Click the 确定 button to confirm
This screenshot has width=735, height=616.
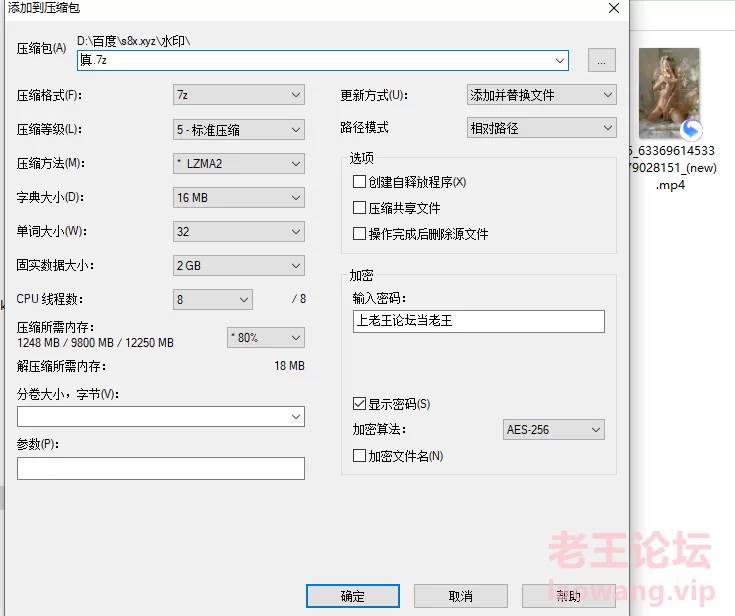pos(352,596)
